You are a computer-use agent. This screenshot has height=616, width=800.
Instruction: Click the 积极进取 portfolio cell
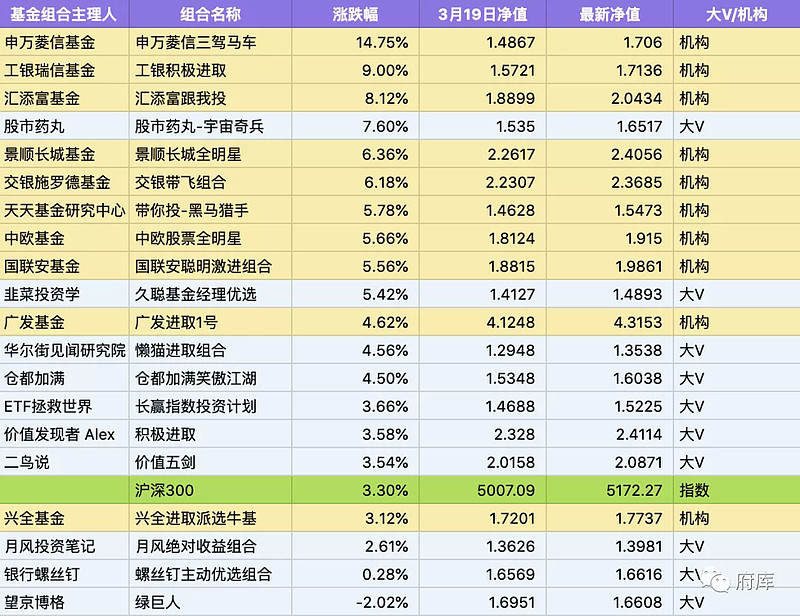210,435
